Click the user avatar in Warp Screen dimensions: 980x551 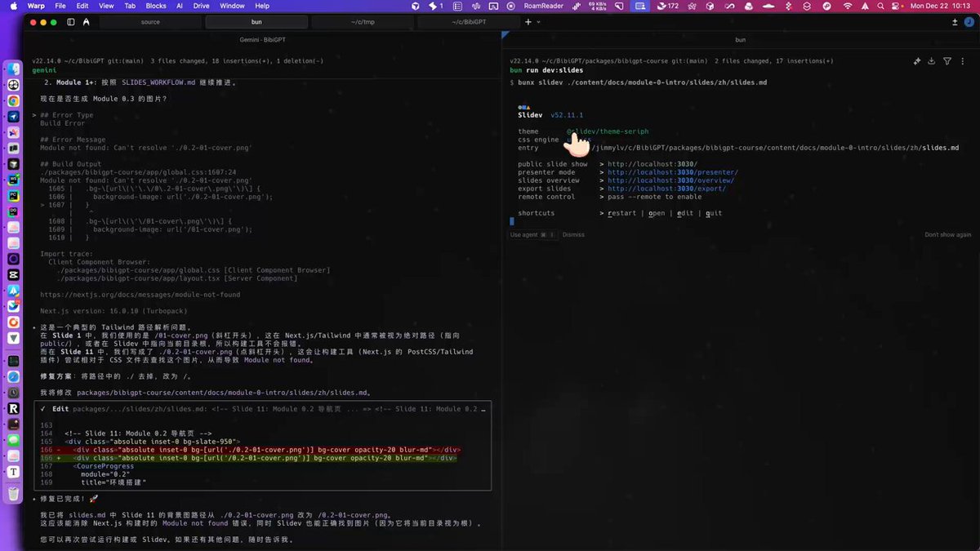(x=969, y=22)
